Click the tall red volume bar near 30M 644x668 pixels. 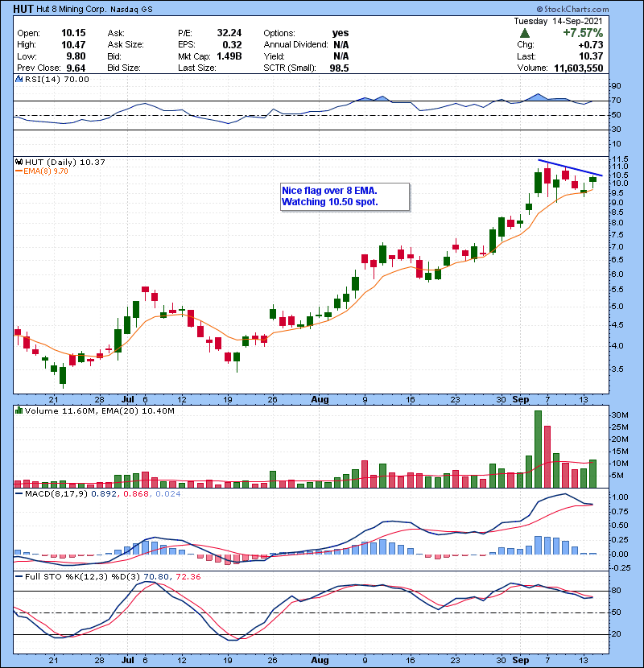[x=547, y=456]
